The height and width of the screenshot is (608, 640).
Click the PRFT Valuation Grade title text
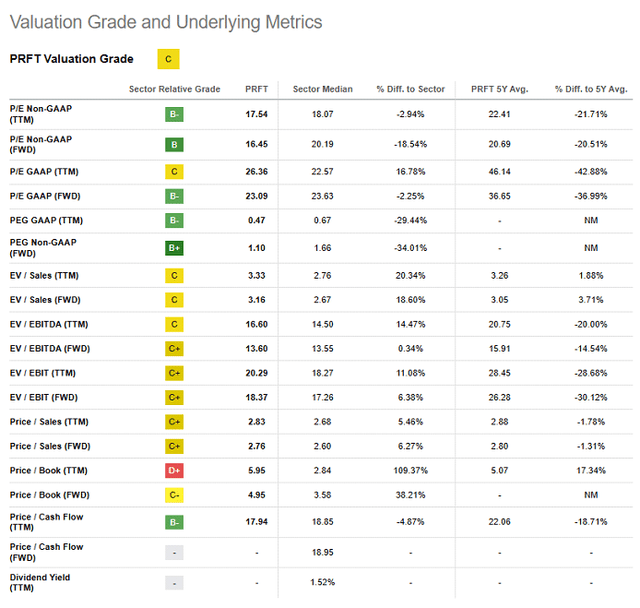[71, 59]
